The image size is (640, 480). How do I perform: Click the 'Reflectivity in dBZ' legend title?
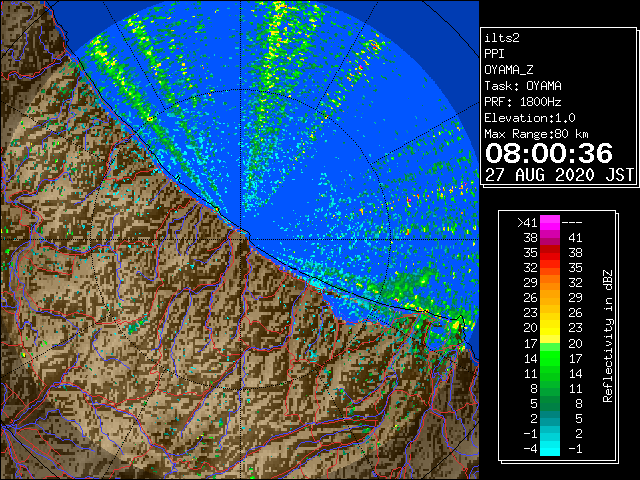608,336
